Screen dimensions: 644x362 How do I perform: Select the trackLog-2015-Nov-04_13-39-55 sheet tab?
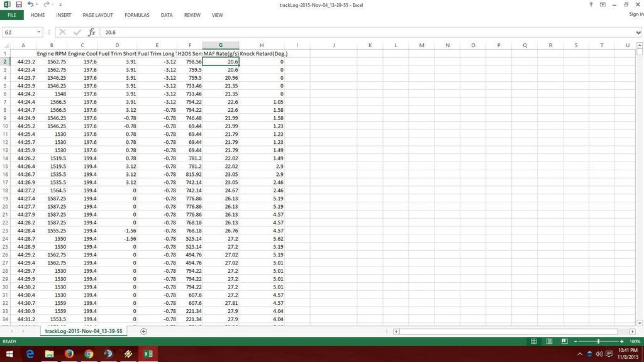84,331
